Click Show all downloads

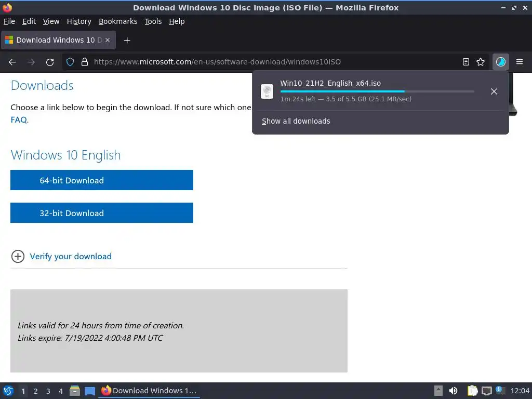point(296,121)
